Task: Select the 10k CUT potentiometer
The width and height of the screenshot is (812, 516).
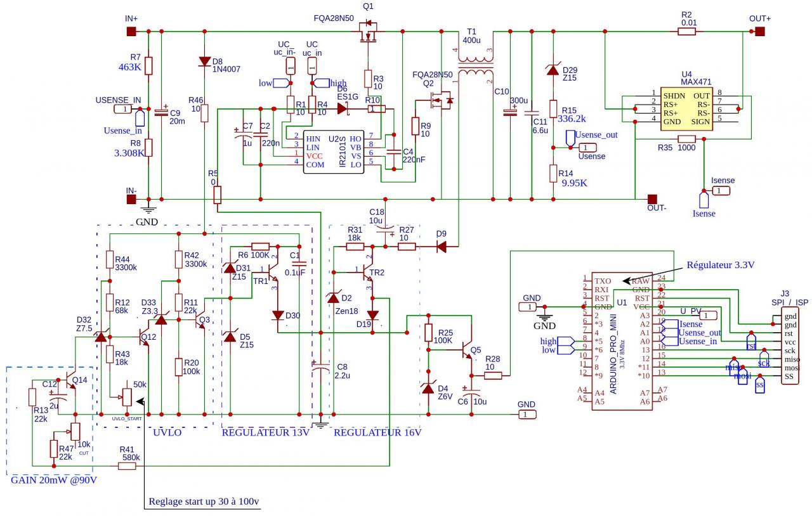Action: click(x=74, y=431)
